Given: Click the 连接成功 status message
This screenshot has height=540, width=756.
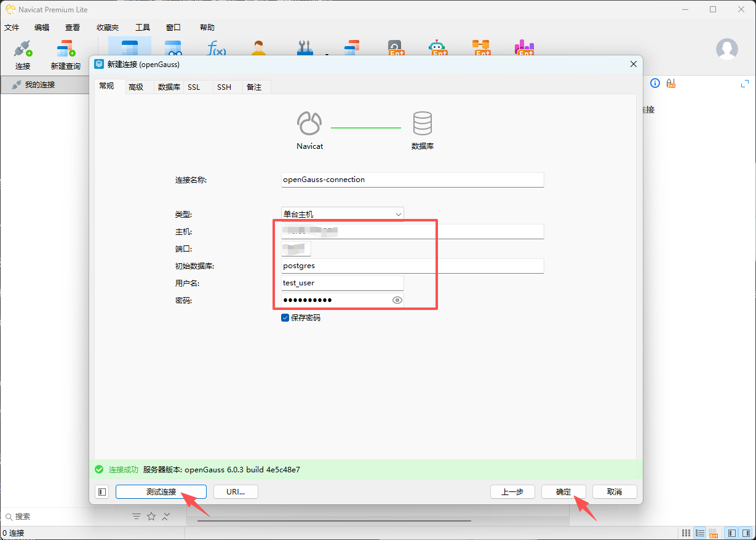Looking at the screenshot, I should pos(124,469).
